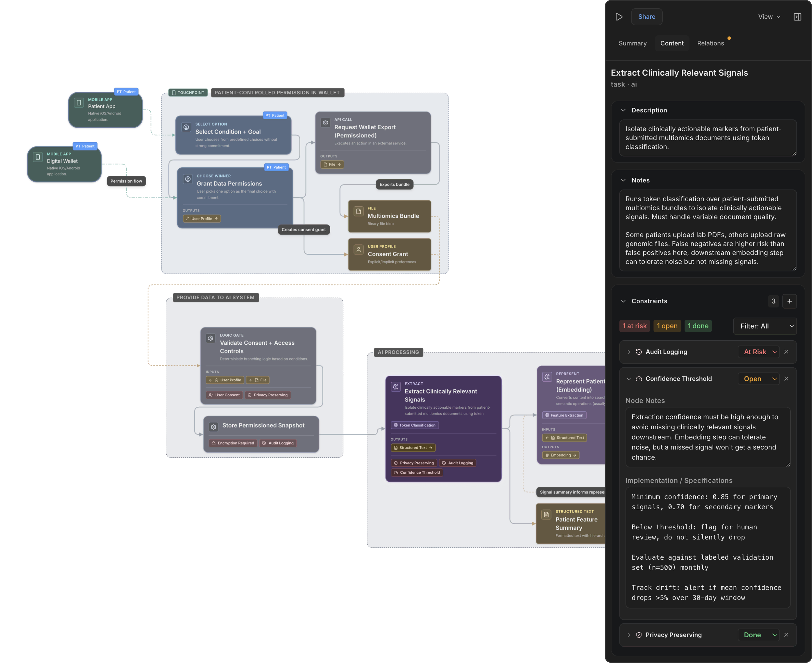
Task: Expand the Audit Logging constraint
Action: tap(628, 352)
